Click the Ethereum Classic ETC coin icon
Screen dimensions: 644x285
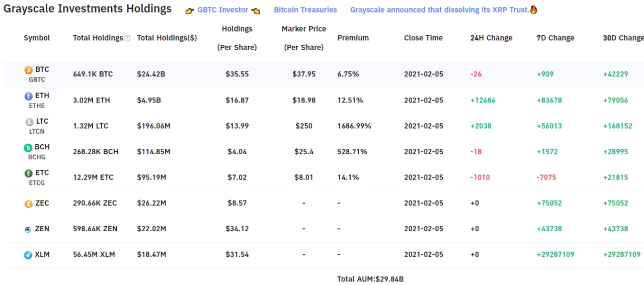pyautogui.click(x=29, y=173)
